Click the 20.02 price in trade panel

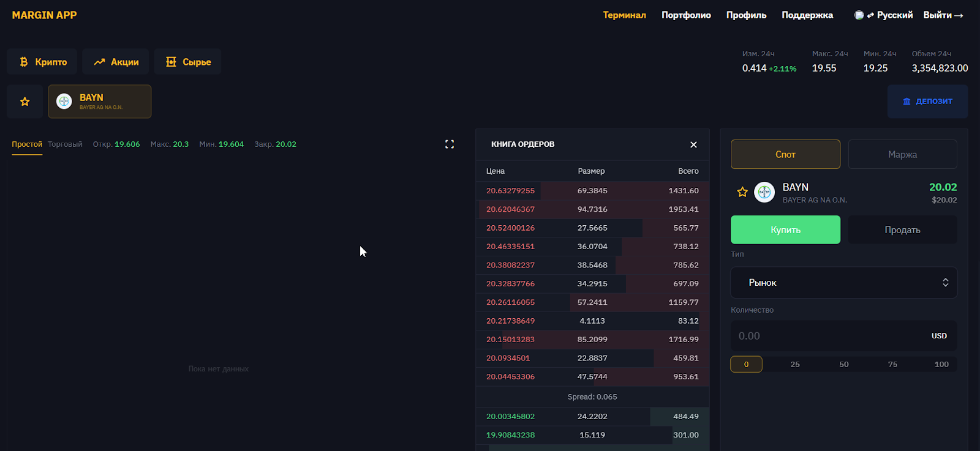[x=943, y=187]
